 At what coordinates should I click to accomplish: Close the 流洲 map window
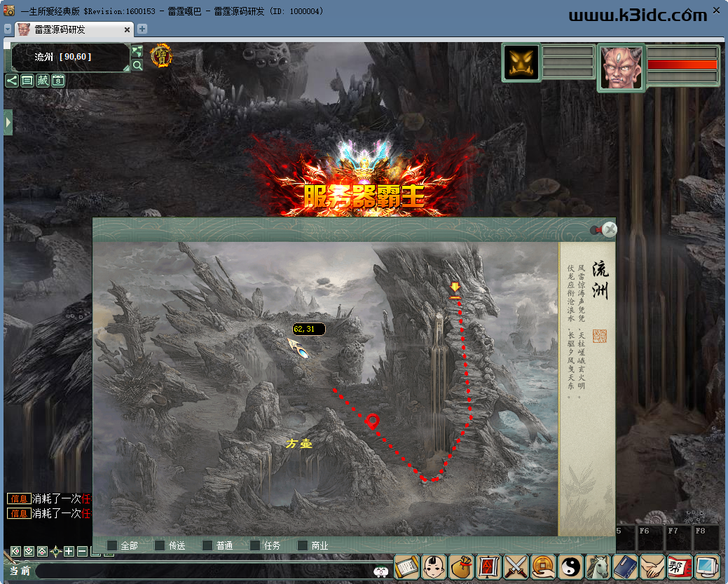(610, 229)
